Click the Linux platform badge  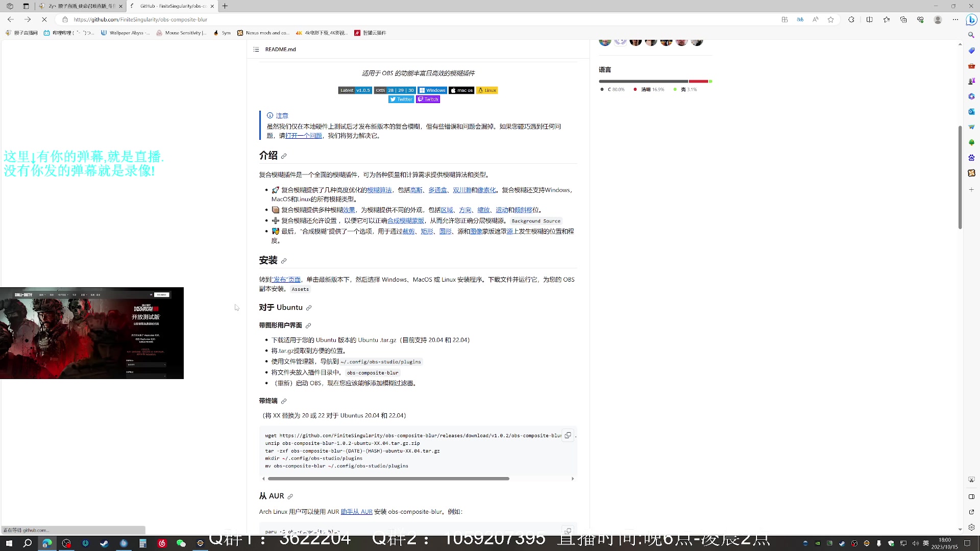coord(487,90)
